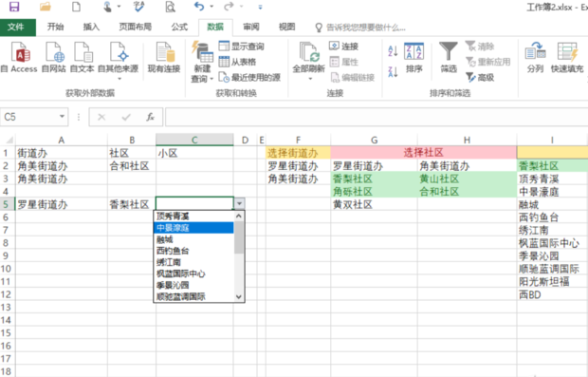
Task: Select 融城 from dropdown list
Action: tap(193, 239)
